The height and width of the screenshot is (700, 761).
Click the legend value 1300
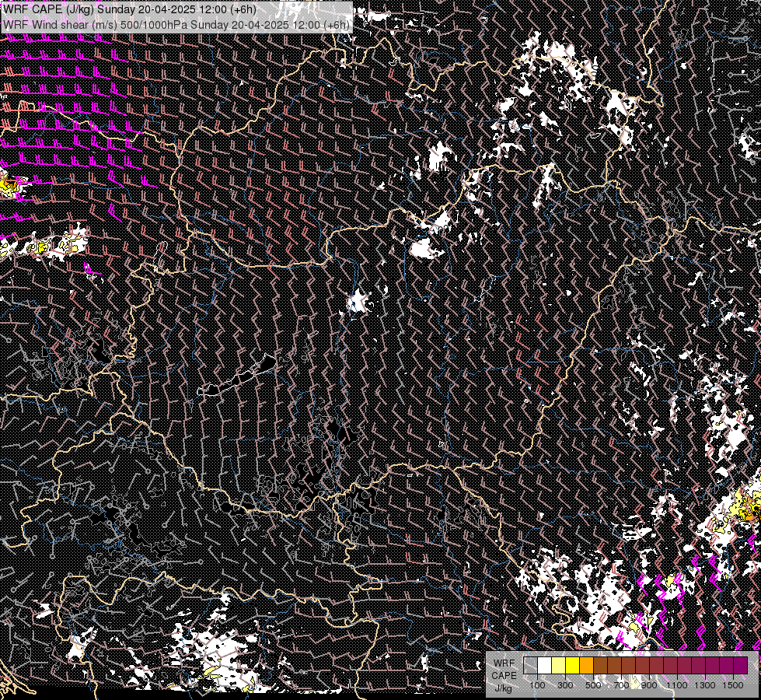click(x=705, y=685)
